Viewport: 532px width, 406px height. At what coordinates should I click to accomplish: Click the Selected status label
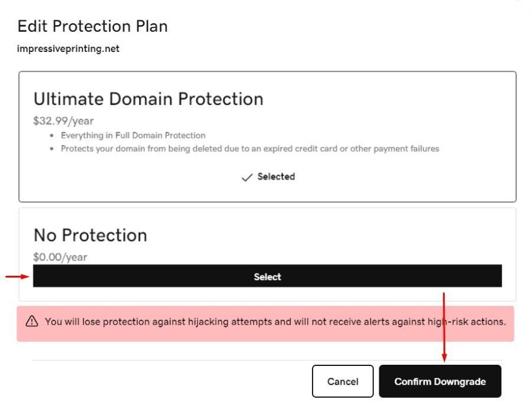[x=276, y=177]
